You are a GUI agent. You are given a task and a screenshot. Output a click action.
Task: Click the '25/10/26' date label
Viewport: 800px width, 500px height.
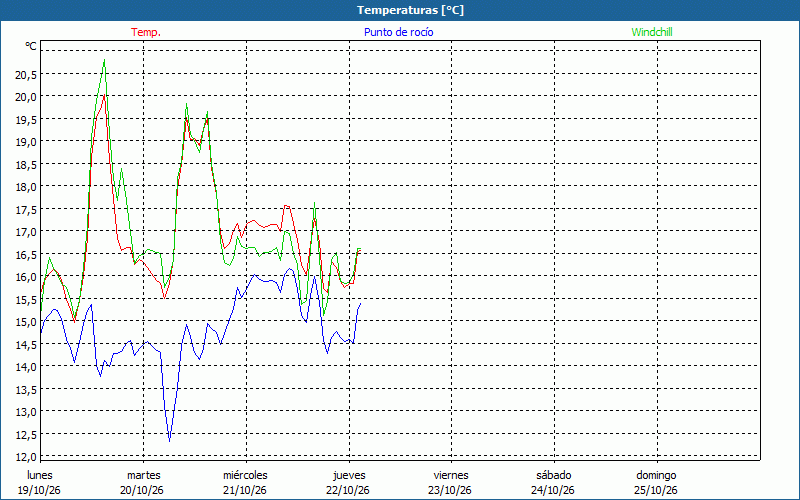[x=656, y=491]
